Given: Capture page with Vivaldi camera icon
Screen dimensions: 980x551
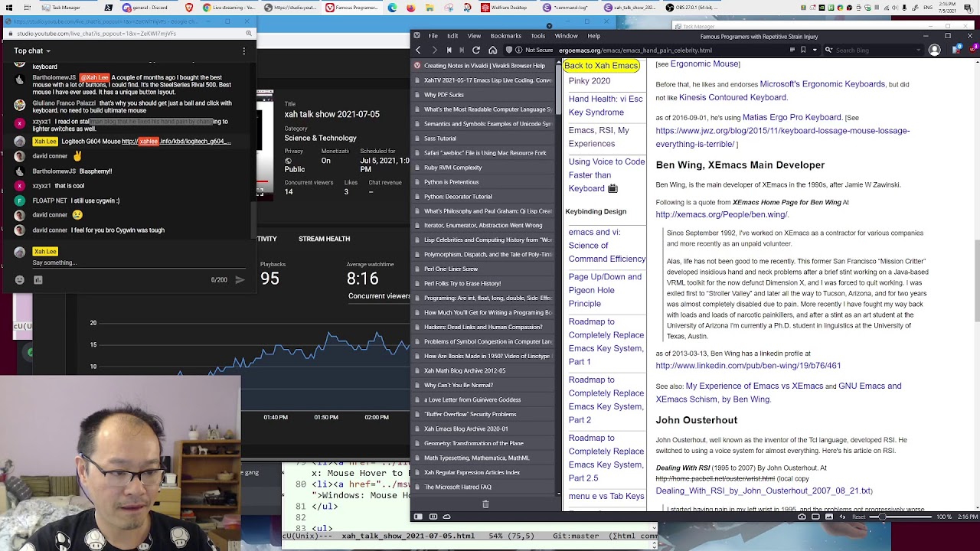Looking at the screenshot, I should pyautogui.click(x=802, y=517).
